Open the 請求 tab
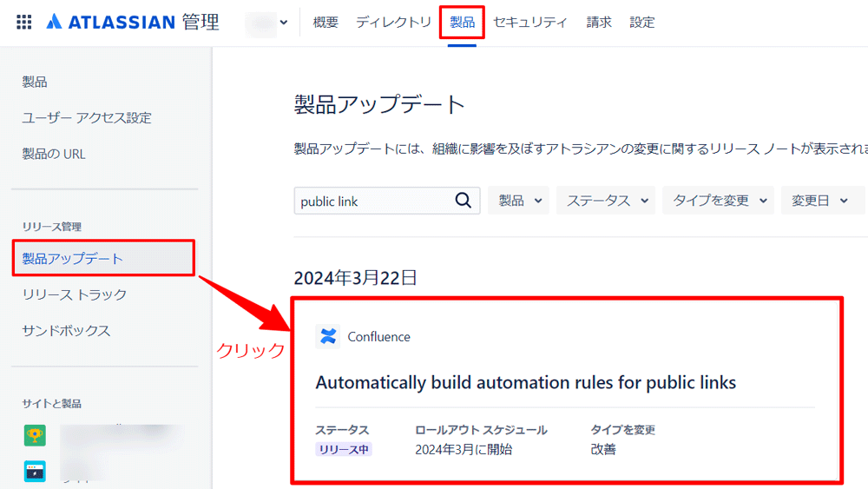The width and height of the screenshot is (868, 489). (599, 23)
